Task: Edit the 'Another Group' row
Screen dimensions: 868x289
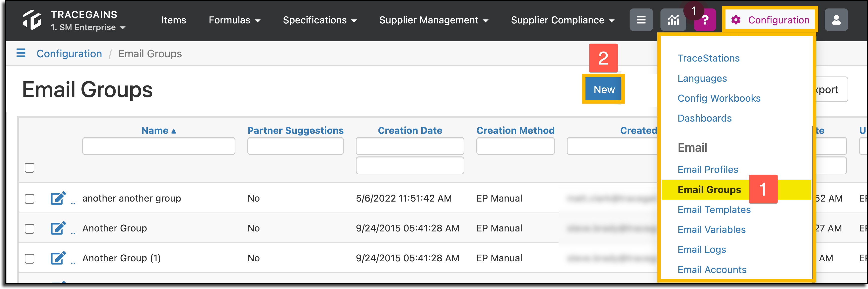Action: (x=58, y=228)
